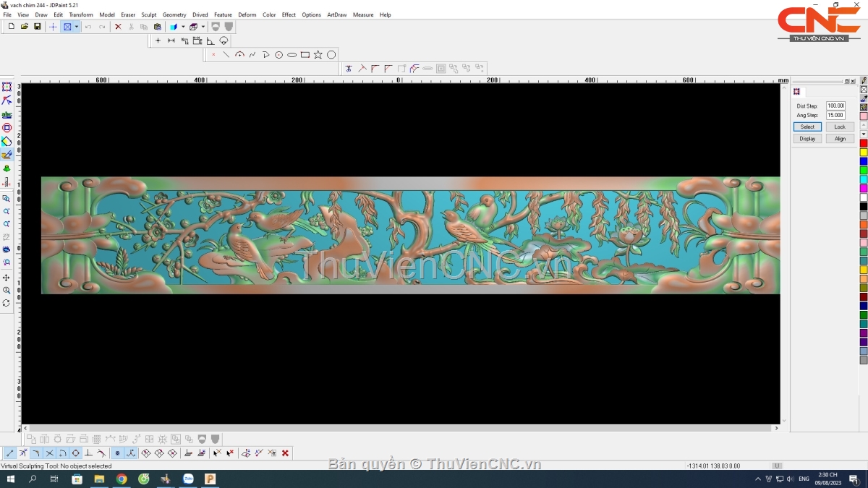Viewport: 868px width, 488px height.
Task: Select the spline curve tool
Action: coord(252,55)
